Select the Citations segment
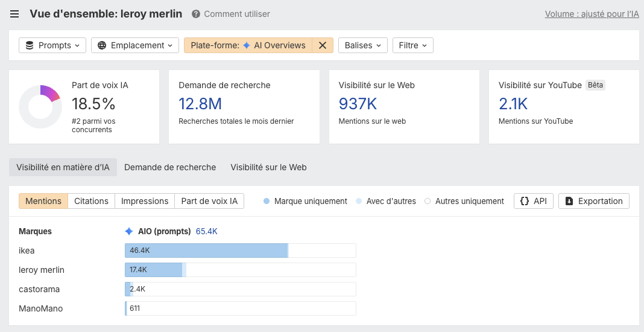 (91, 201)
